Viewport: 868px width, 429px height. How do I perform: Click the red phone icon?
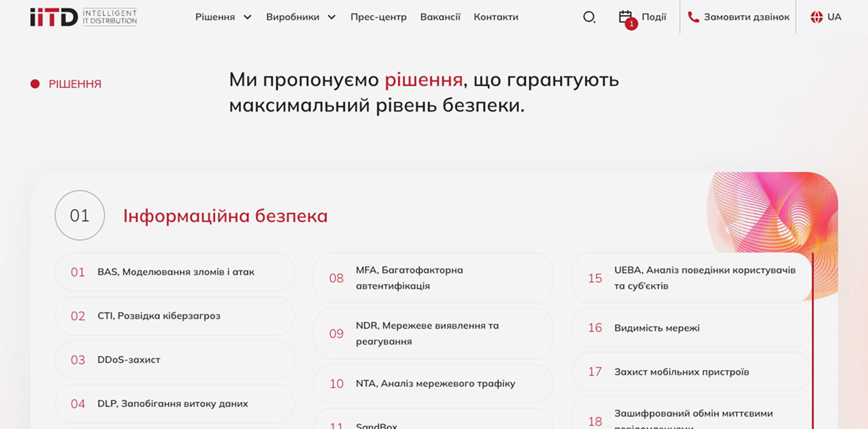point(693,17)
